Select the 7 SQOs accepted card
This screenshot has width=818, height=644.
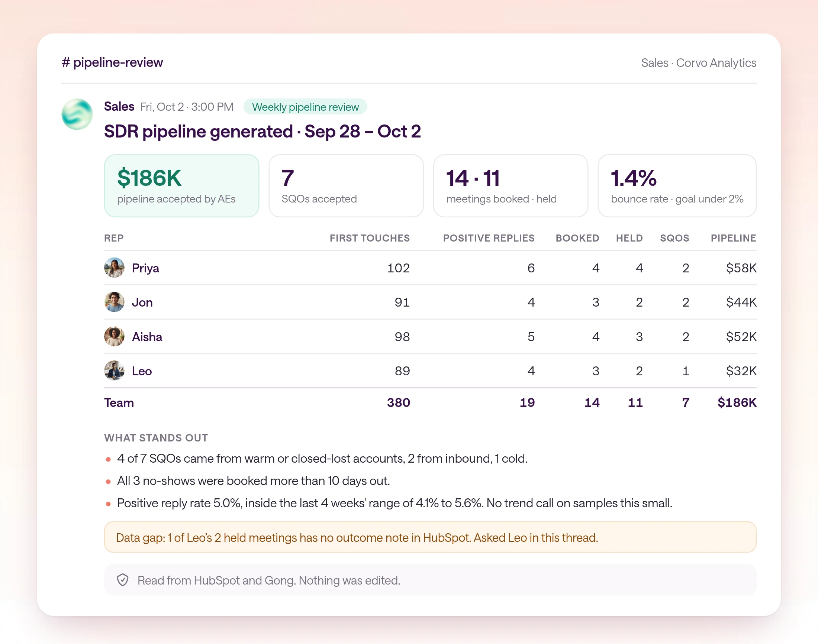click(x=346, y=186)
